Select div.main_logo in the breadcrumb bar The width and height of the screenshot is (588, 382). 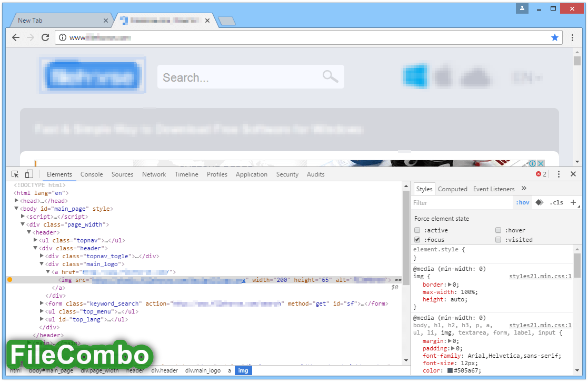point(203,370)
